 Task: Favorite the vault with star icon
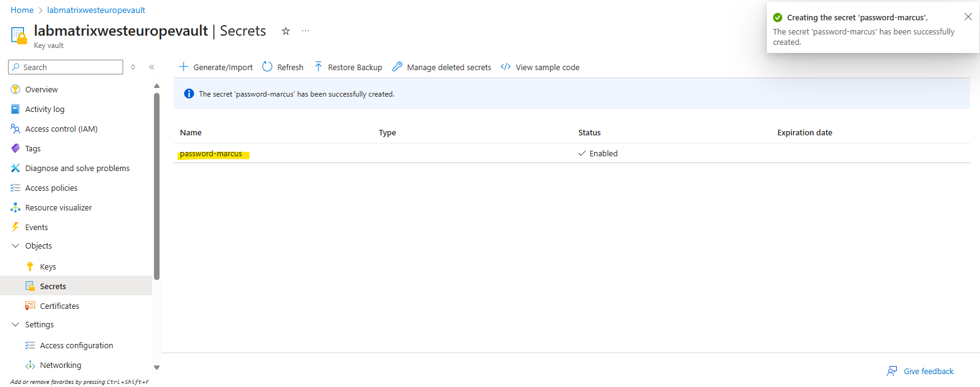286,31
